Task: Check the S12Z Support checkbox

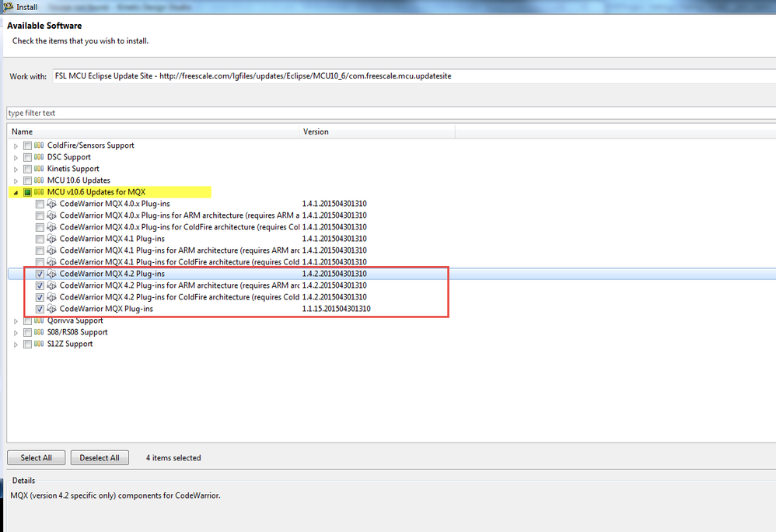Action: [28, 344]
